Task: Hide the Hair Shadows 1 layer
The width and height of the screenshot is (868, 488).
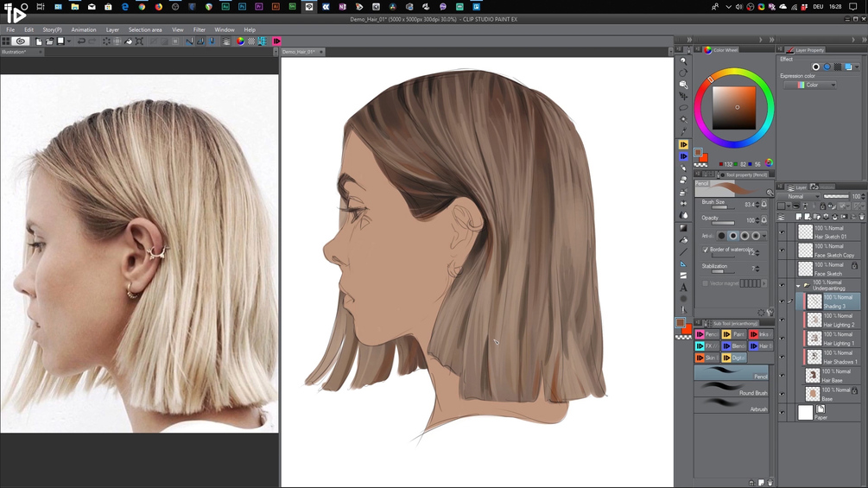Action: (x=782, y=357)
